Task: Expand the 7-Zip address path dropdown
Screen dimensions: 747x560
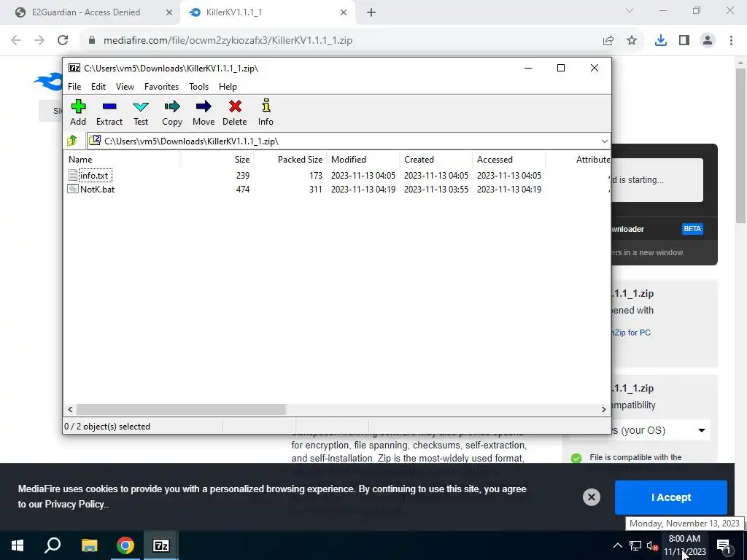Action: pyautogui.click(x=605, y=141)
